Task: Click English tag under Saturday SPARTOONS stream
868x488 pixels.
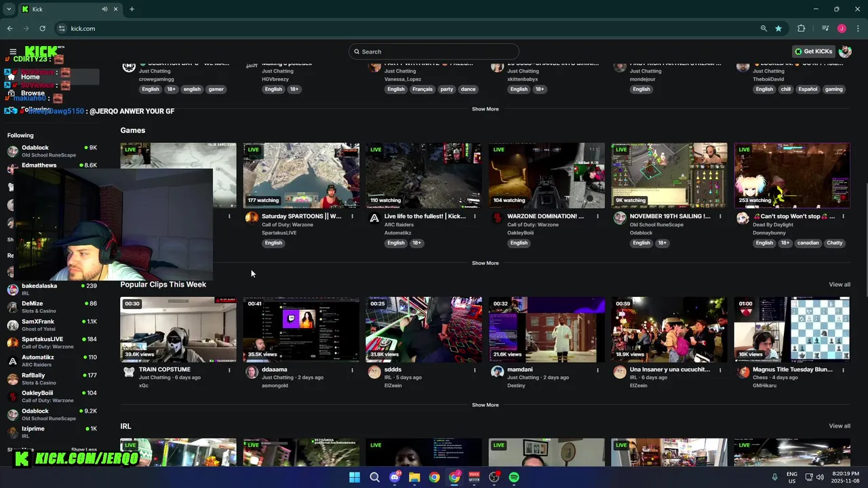Action: click(273, 243)
